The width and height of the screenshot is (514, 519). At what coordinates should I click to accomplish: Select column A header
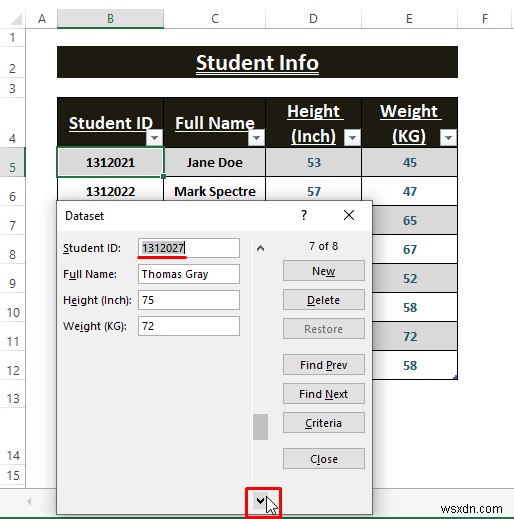click(42, 19)
